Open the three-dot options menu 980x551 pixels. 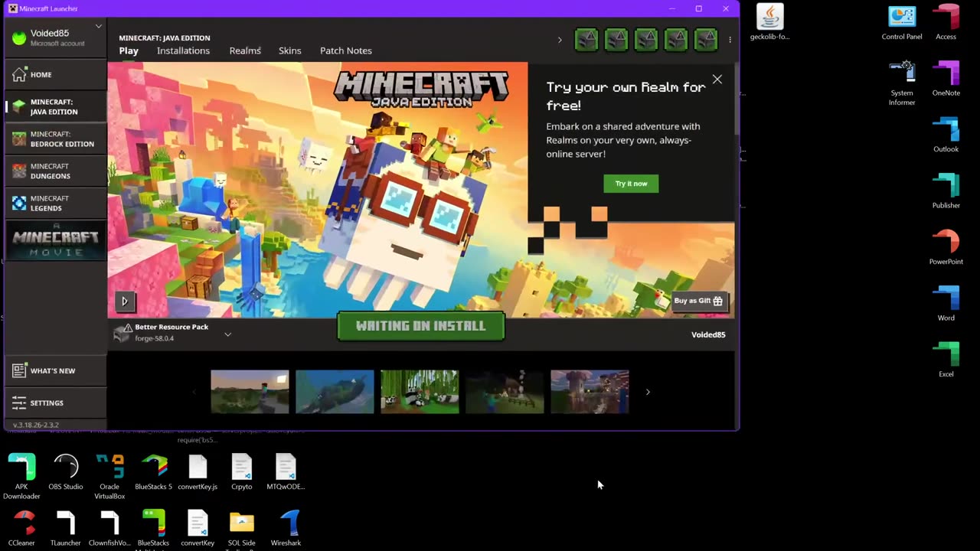pyautogui.click(x=730, y=40)
